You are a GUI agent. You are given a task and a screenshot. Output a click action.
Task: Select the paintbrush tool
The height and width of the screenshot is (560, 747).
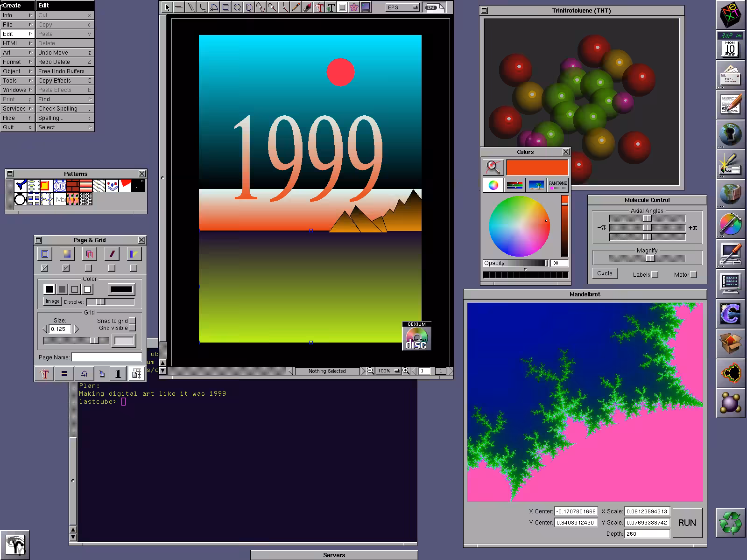(x=307, y=7)
